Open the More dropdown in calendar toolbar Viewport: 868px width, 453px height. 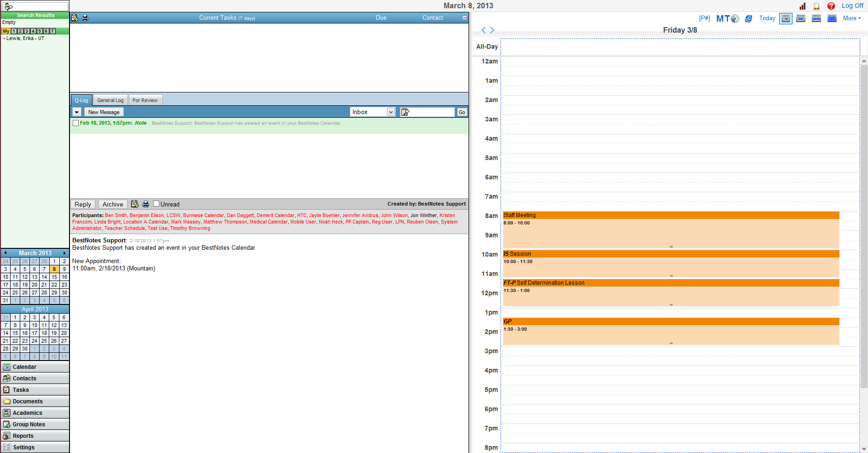(x=852, y=18)
